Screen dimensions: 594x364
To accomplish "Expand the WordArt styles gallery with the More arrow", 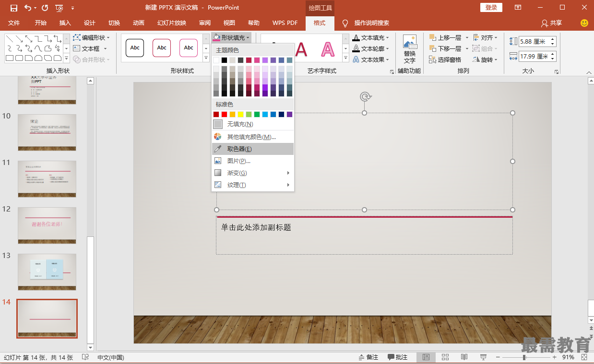I will point(345,59).
